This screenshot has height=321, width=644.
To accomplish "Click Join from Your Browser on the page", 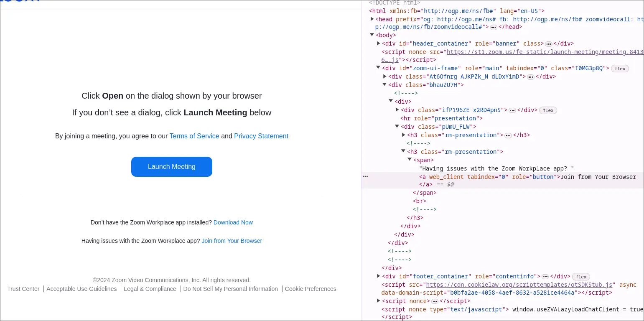I will tap(232, 241).
